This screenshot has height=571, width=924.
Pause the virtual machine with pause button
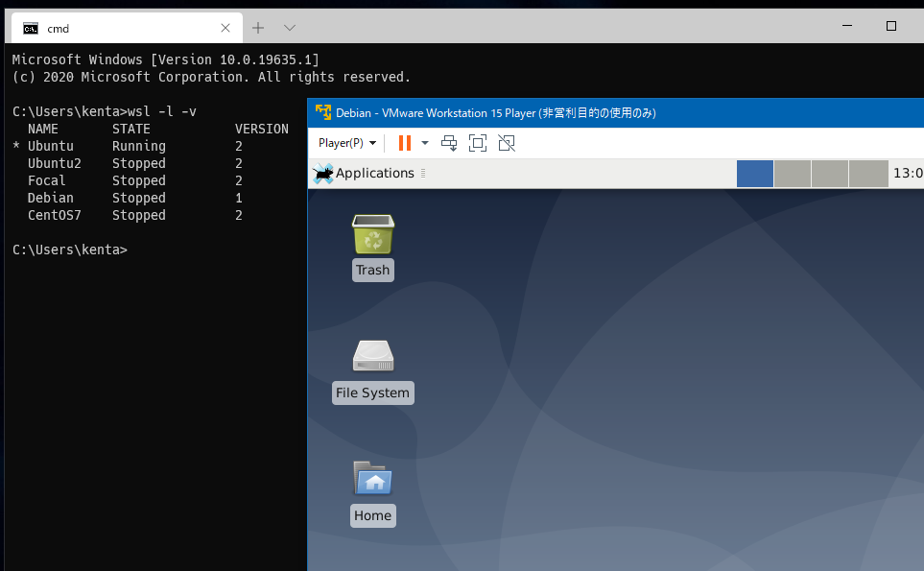pos(405,143)
